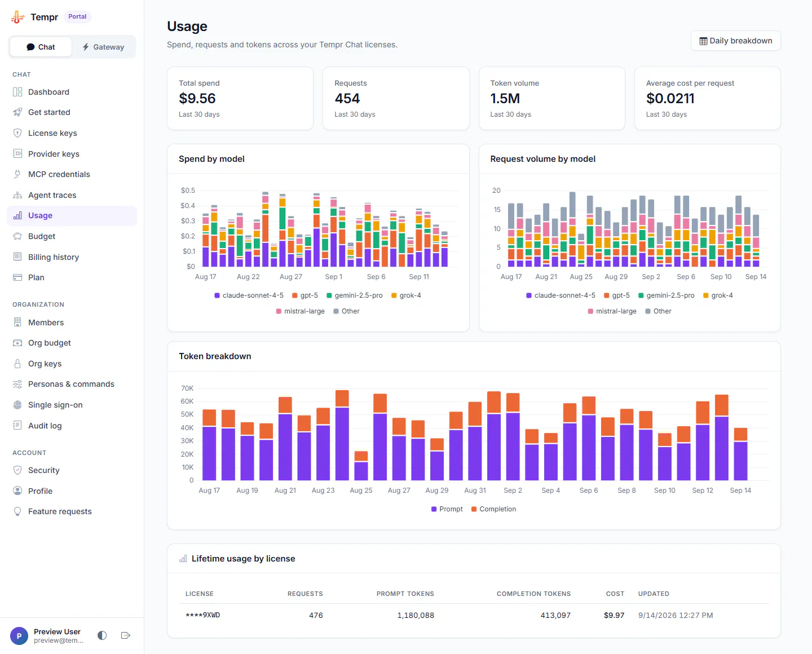Click the Org budget banknote icon
This screenshot has width=812, height=654.
point(17,343)
